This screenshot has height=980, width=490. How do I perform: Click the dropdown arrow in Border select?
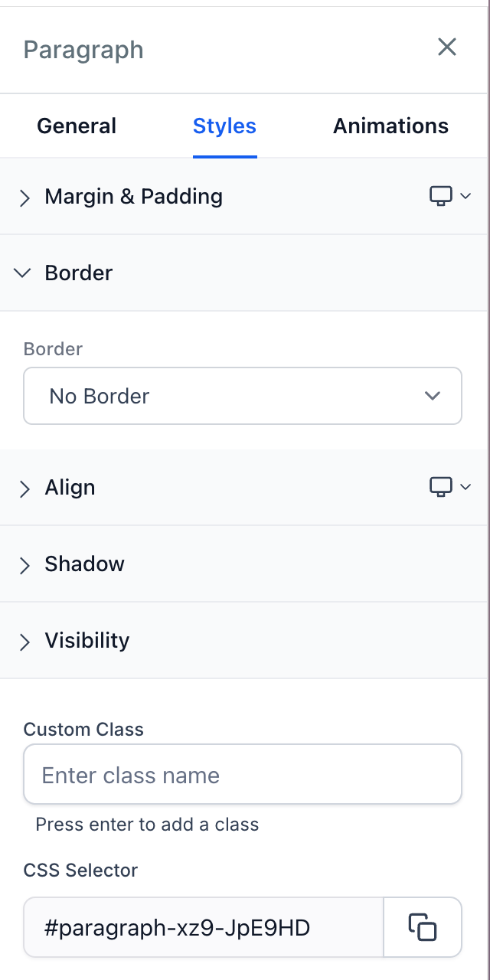[x=432, y=396]
